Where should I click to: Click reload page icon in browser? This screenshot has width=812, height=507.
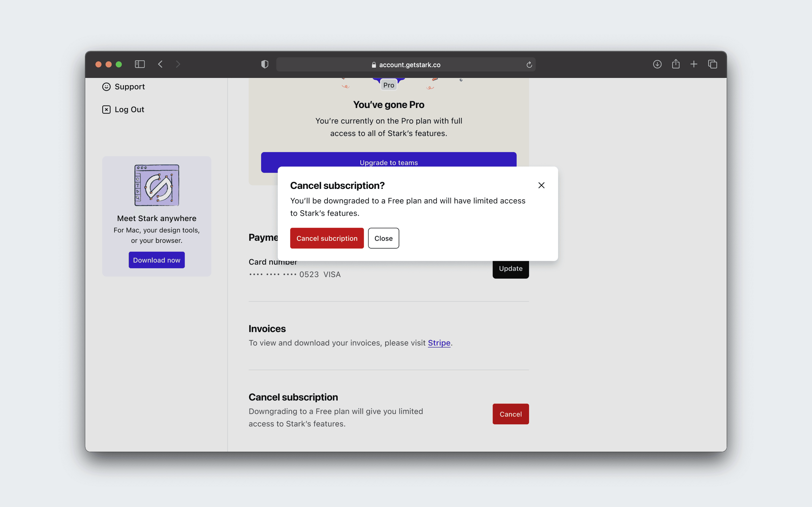click(529, 64)
